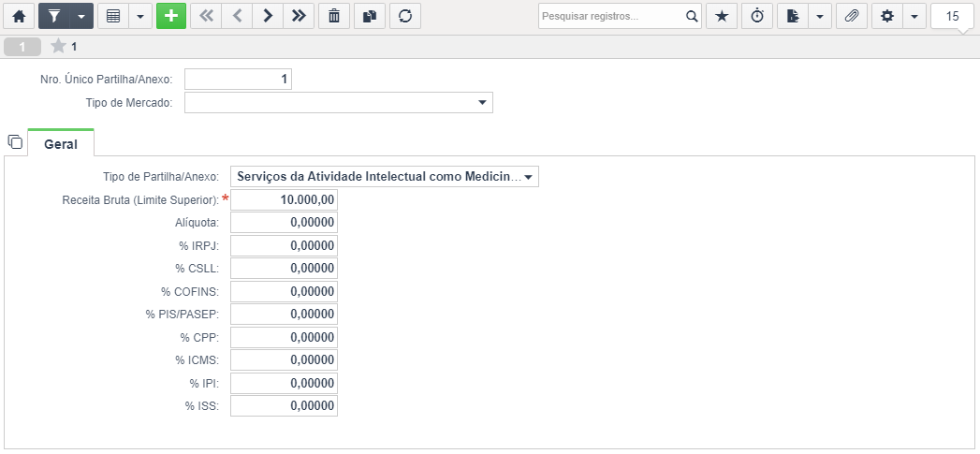Select the gray record tab labeled 1
Image resolution: width=980 pixels, height=454 pixels.
tap(22, 46)
